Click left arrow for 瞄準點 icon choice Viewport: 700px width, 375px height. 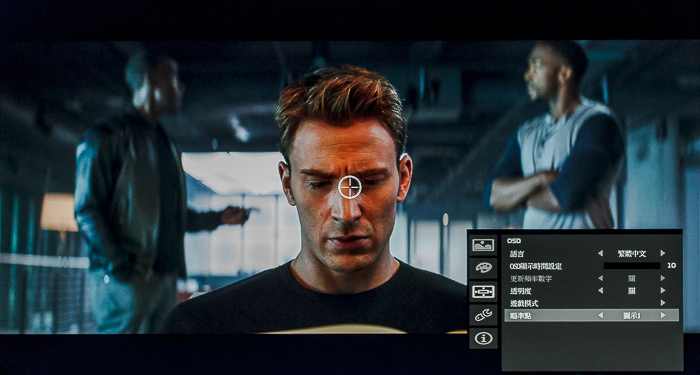[x=600, y=315]
